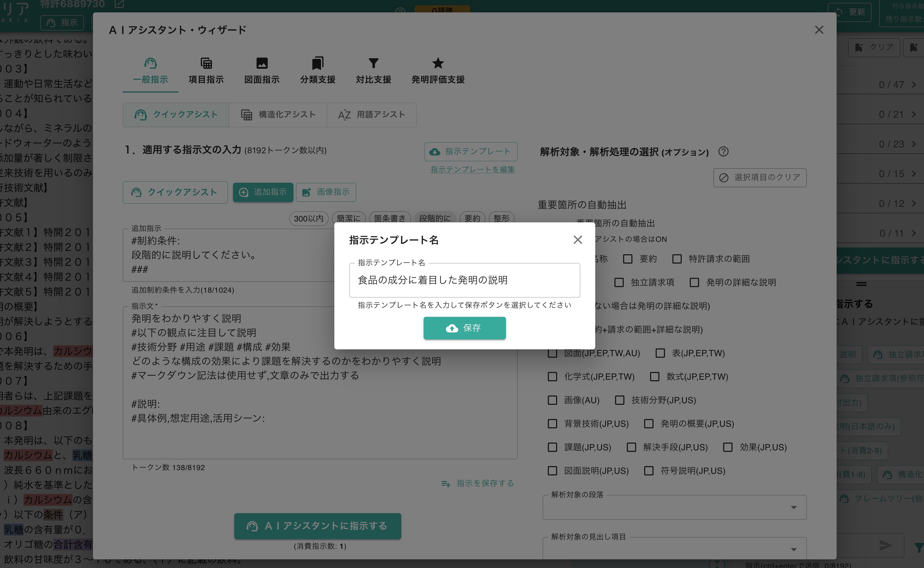Check the 数式(JP,EP,TW) checkbox
924x568 pixels.
point(655,376)
